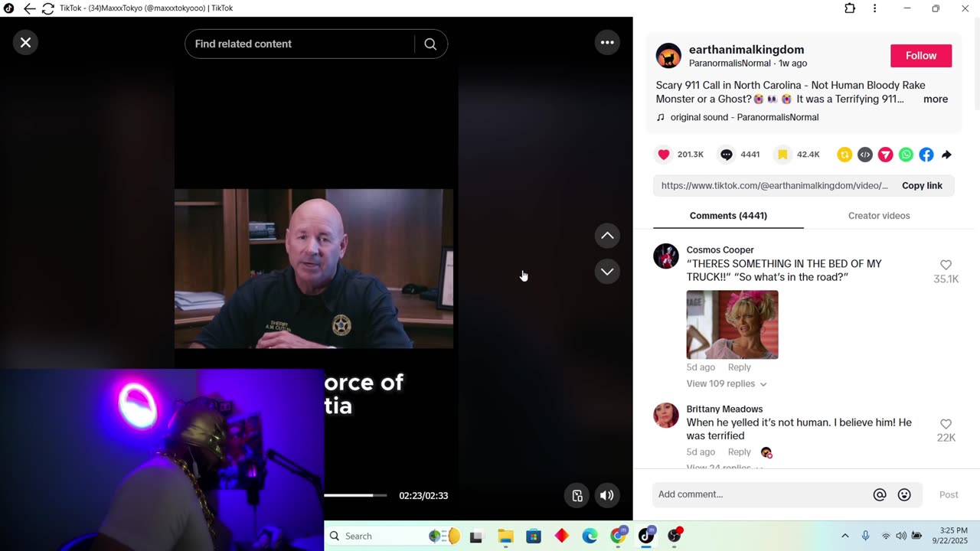Click the search magnifier in Find related content

[430, 44]
